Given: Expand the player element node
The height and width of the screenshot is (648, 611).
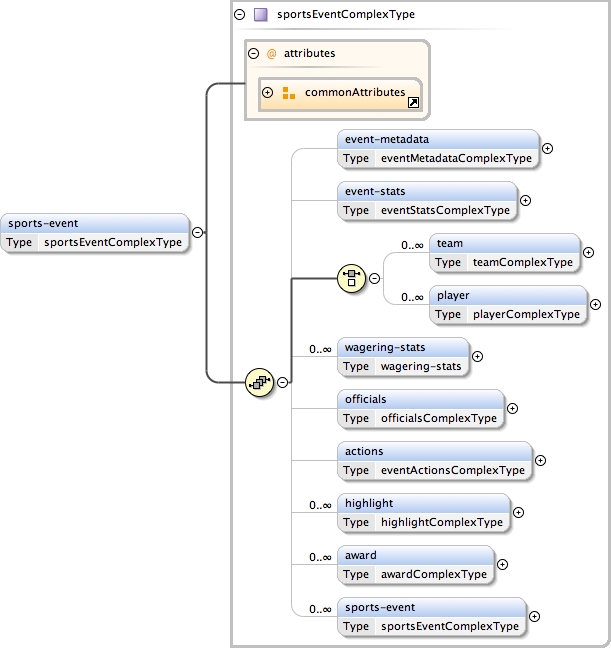Looking at the screenshot, I should 595,305.
